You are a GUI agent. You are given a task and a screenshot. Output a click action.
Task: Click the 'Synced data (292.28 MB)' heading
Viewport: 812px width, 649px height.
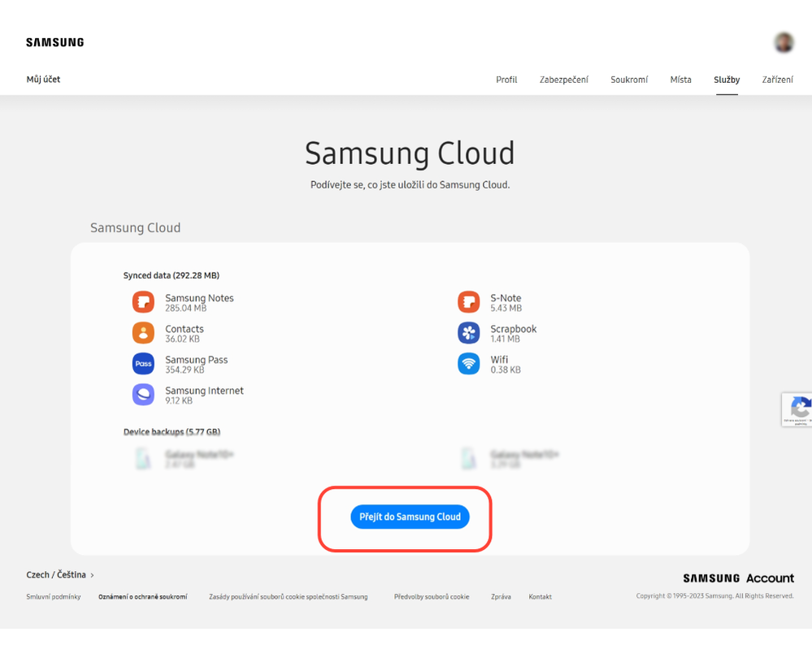(172, 275)
